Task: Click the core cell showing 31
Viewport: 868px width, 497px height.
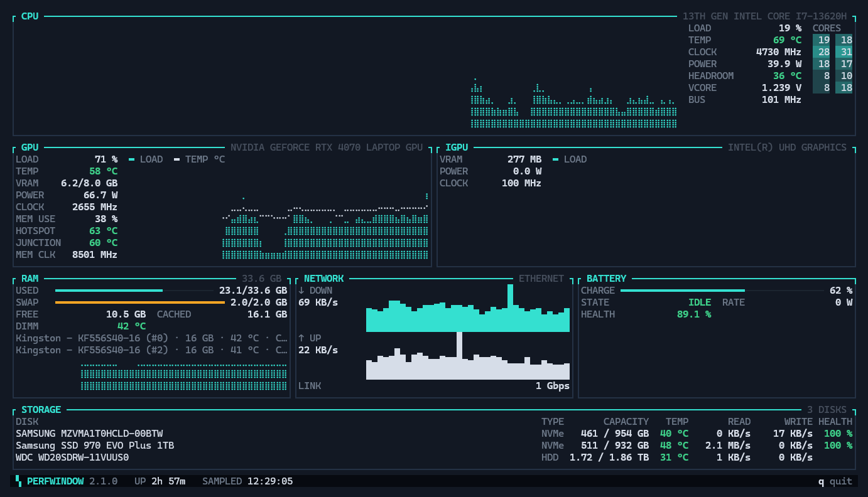Action: click(x=844, y=52)
